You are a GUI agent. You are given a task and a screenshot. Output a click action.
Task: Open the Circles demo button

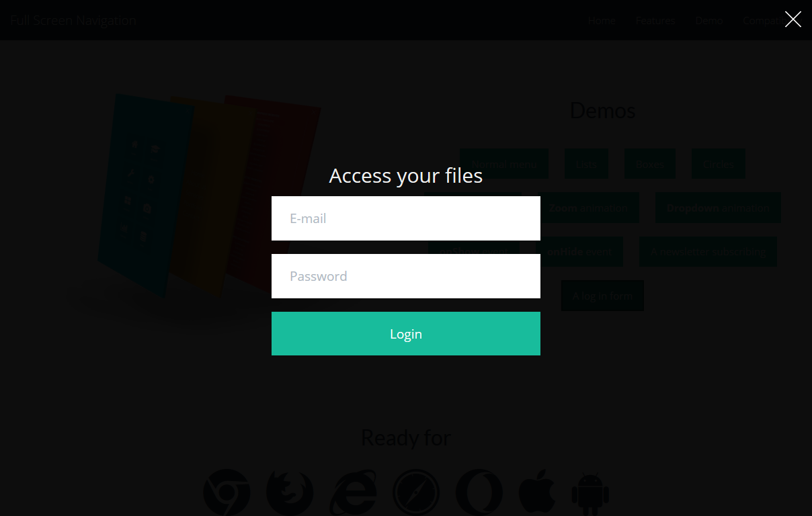click(x=719, y=164)
